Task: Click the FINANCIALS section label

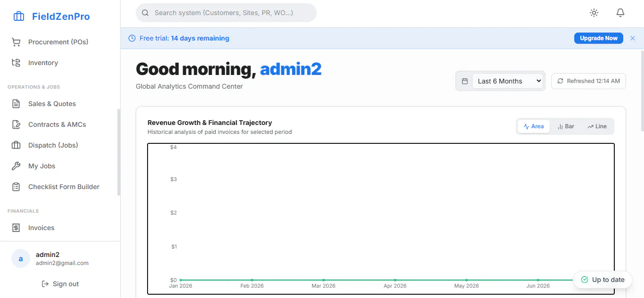Action: coord(23,211)
